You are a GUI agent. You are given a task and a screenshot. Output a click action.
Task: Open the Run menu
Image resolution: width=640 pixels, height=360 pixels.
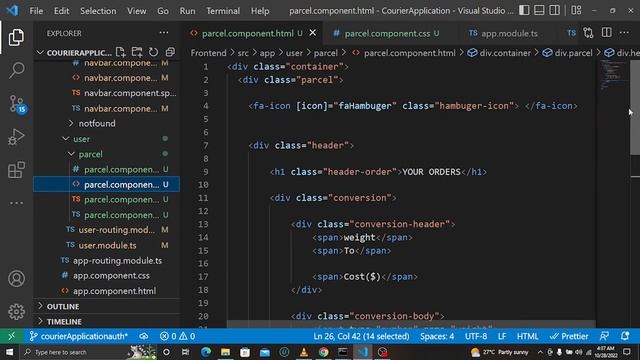[187, 11]
